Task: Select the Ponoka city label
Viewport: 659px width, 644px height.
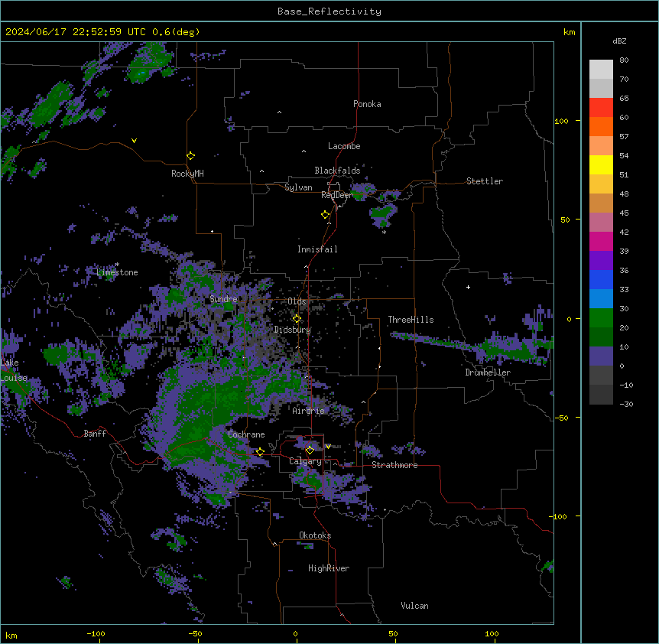Action: click(x=367, y=104)
